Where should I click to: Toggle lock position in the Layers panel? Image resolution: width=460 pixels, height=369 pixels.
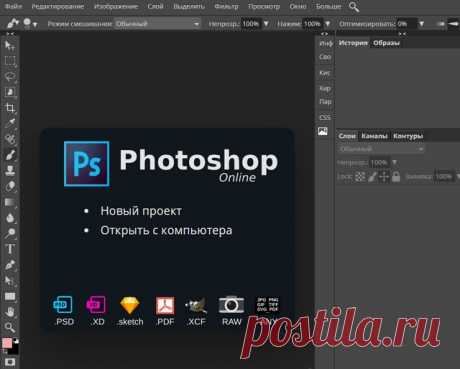click(x=384, y=177)
